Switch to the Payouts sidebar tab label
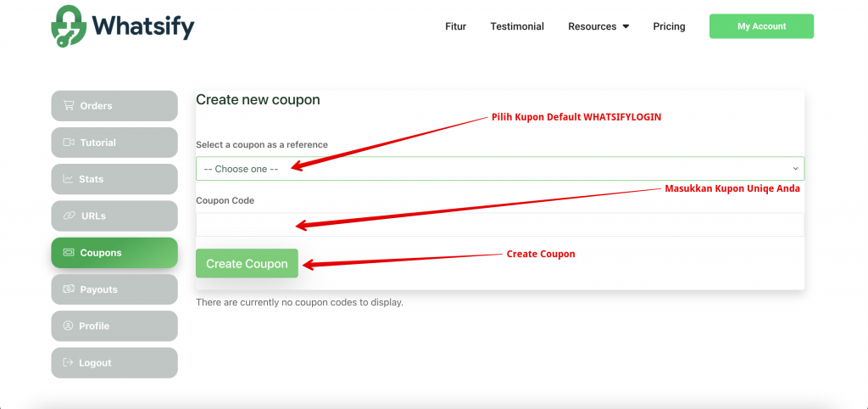 point(99,289)
